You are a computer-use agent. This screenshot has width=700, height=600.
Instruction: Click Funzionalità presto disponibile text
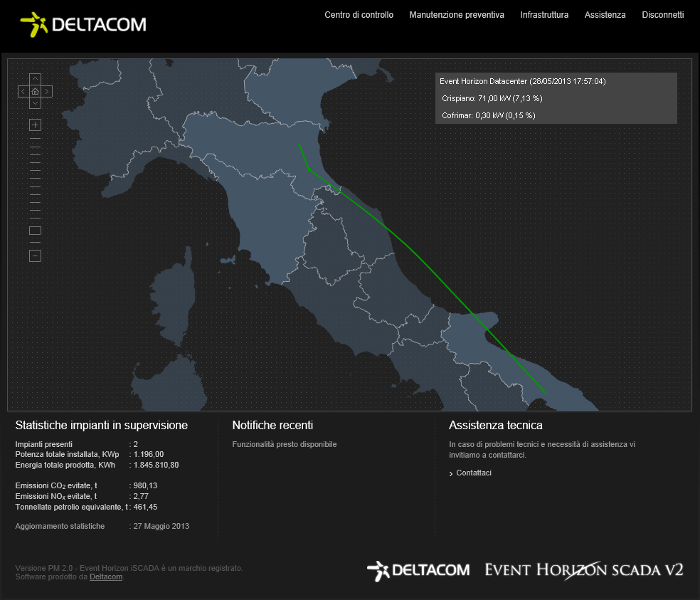click(x=285, y=445)
